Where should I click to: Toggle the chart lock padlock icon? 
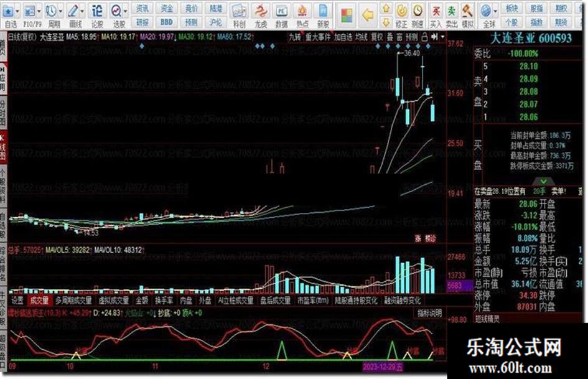(424, 37)
